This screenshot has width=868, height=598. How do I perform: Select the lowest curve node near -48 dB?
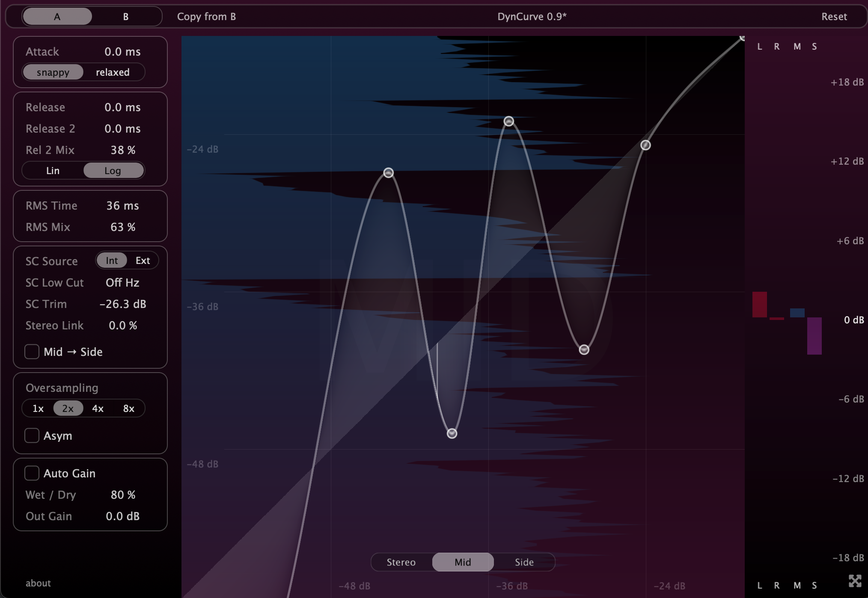point(452,433)
